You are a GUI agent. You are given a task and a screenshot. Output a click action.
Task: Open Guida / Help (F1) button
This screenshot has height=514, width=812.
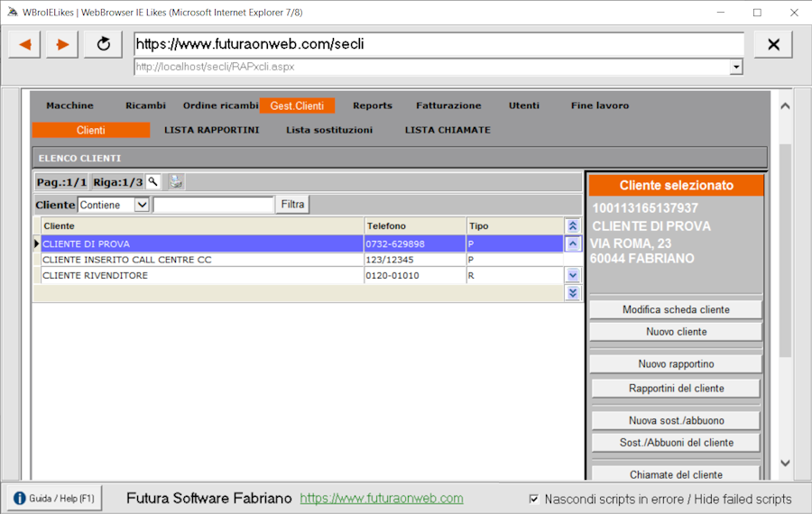[x=54, y=499]
